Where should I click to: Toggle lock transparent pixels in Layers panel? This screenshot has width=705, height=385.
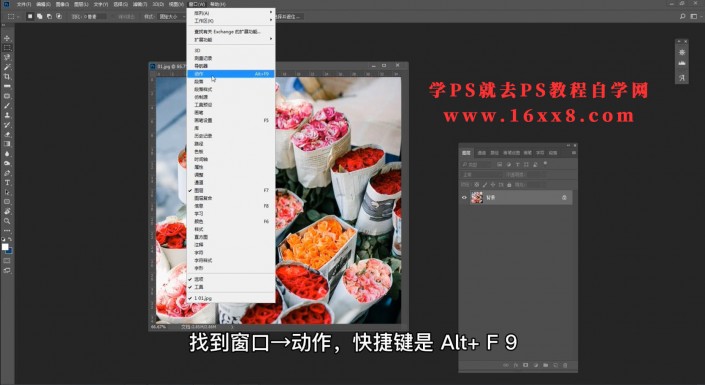[x=477, y=184]
